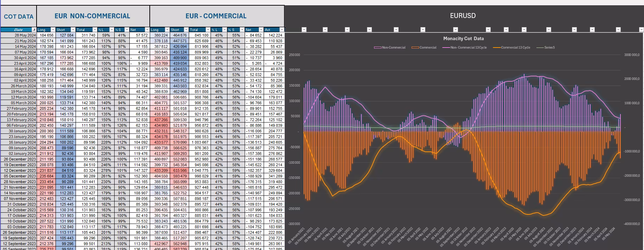This screenshot has width=644, height=250.
Task: Open Commercial Long column filter arrow
Action: click(x=166, y=30)
